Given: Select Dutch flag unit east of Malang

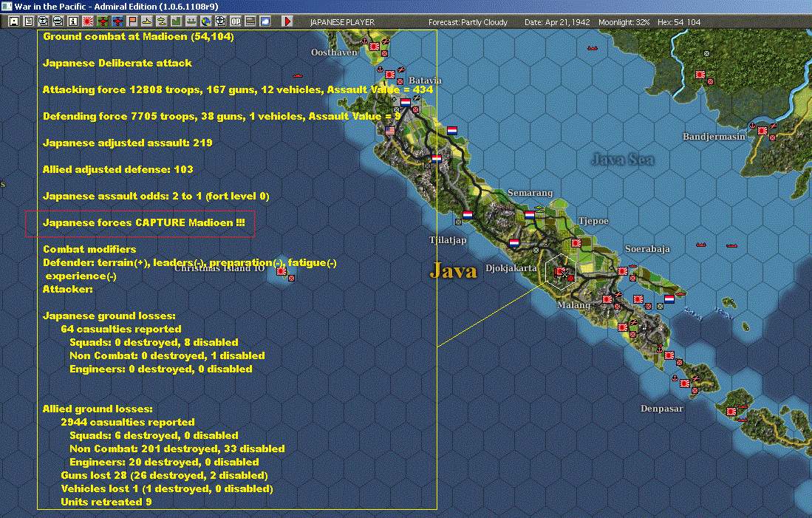Looking at the screenshot, I should (x=669, y=299).
